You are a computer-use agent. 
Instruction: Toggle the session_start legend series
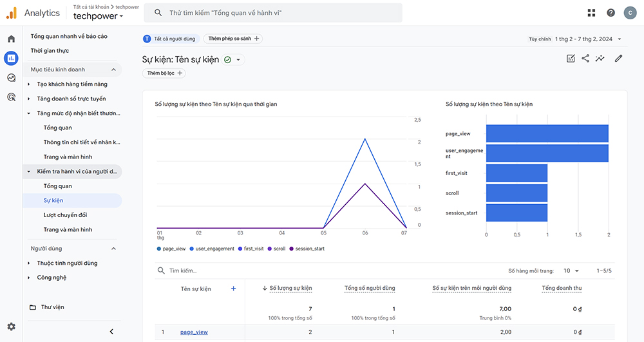coord(307,249)
